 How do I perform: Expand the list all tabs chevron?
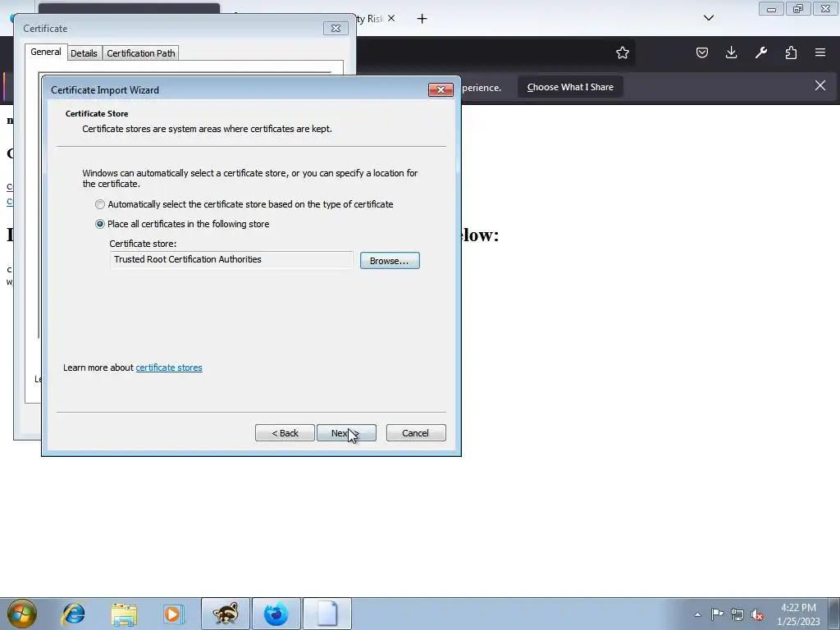(x=708, y=18)
